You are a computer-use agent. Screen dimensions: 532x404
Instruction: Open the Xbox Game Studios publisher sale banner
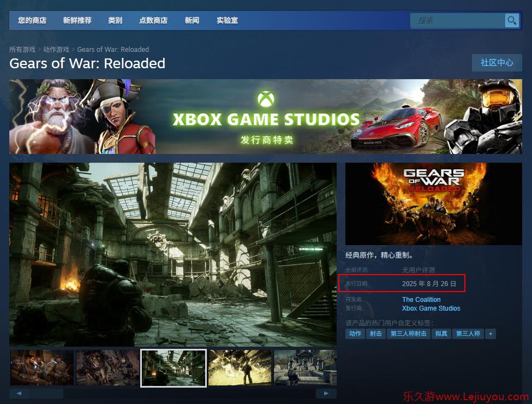pyautogui.click(x=266, y=116)
